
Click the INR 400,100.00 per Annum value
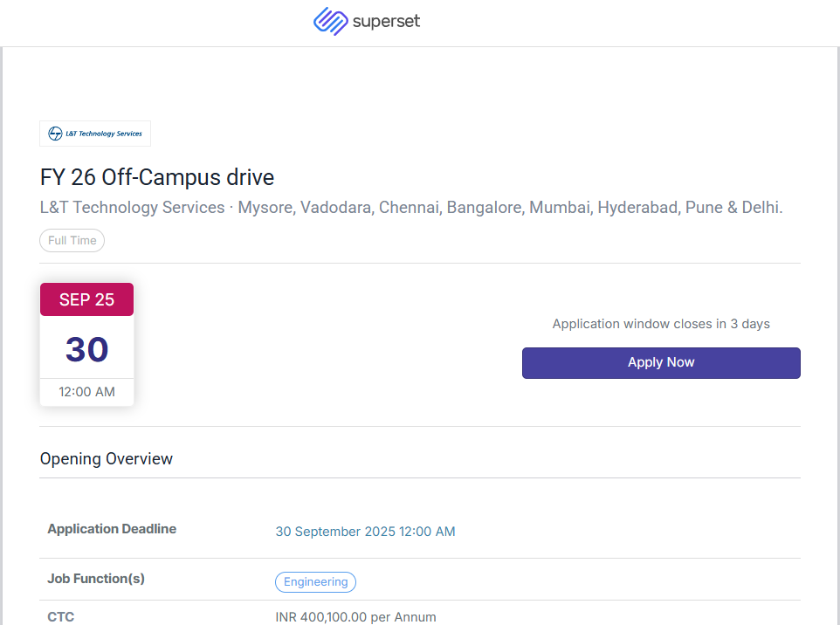355,617
